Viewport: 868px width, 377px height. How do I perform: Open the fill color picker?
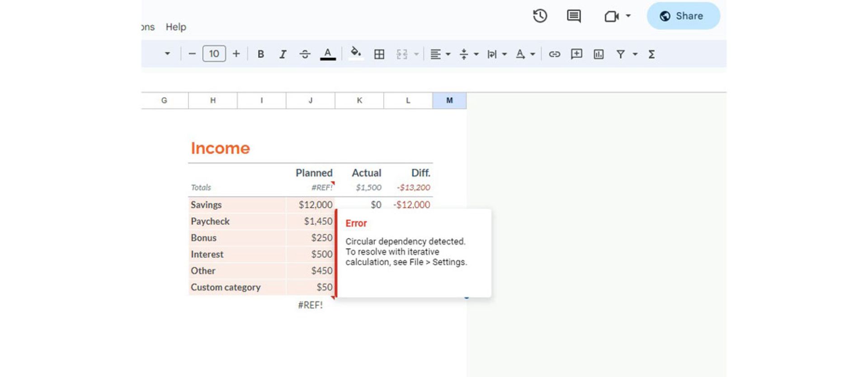[x=356, y=53]
